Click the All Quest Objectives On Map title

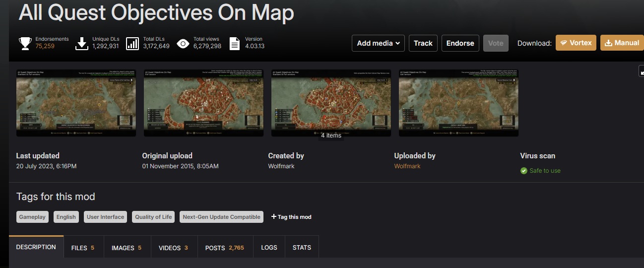coord(156,12)
